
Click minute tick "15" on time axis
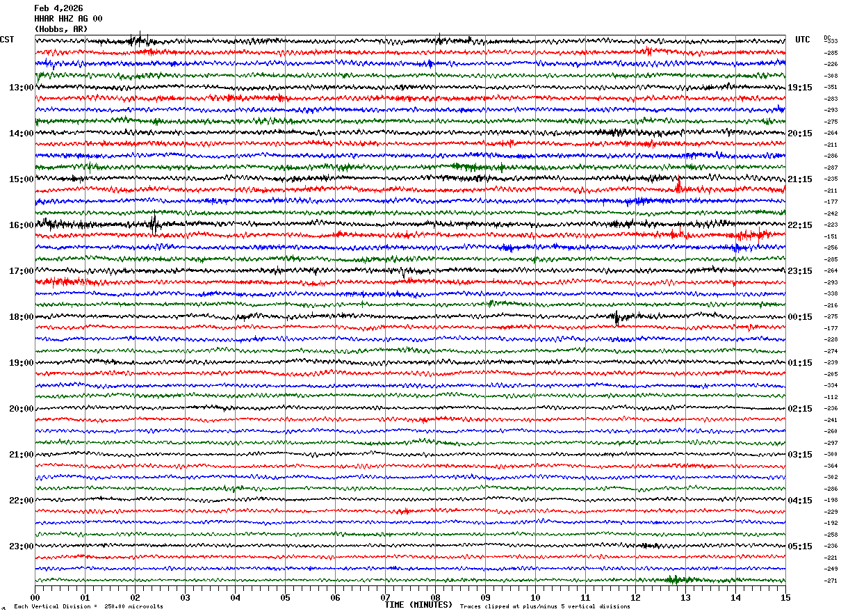pos(785,597)
